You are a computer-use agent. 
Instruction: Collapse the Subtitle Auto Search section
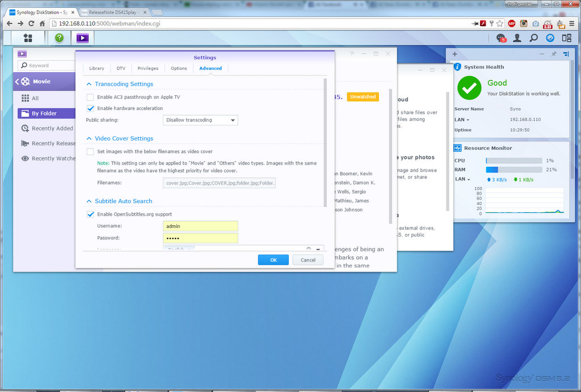pos(89,201)
